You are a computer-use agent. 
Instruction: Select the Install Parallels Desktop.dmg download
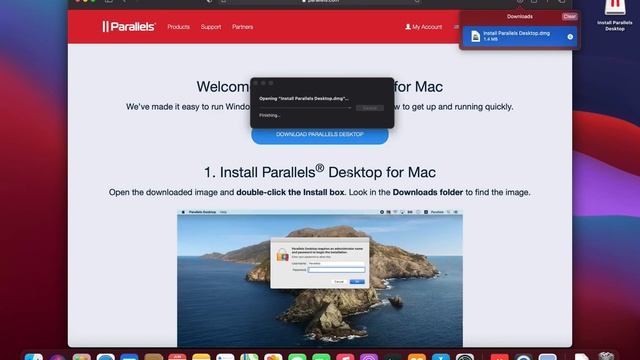[520, 36]
